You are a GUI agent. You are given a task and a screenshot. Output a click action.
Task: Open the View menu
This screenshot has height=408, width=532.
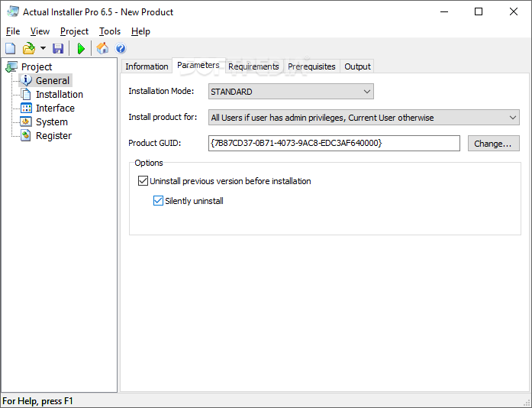click(40, 31)
